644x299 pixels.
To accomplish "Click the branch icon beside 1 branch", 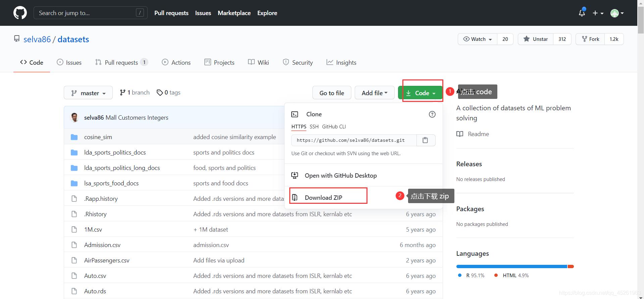I will (x=123, y=93).
